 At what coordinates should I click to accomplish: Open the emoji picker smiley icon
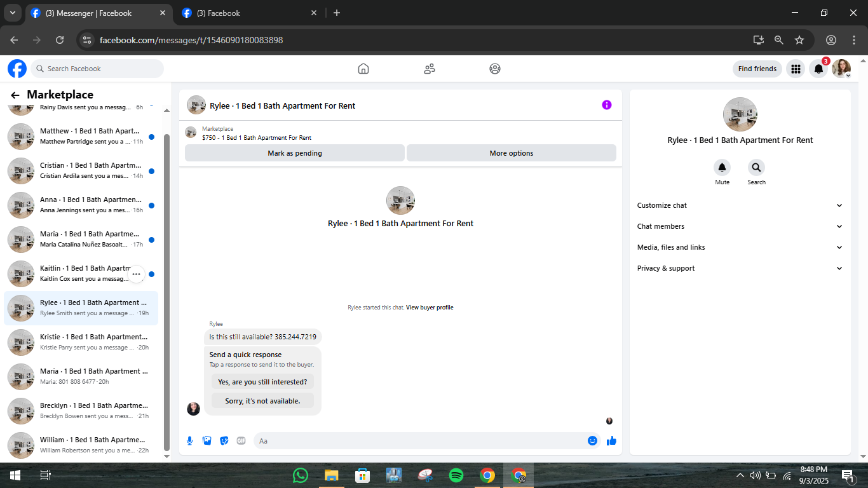[592, 441]
